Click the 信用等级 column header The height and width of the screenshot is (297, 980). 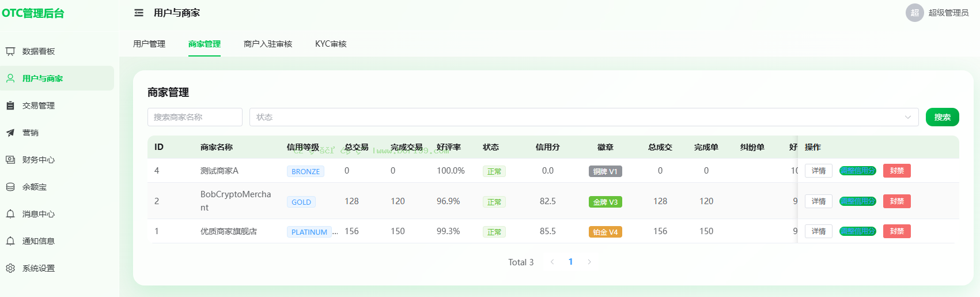click(x=303, y=147)
